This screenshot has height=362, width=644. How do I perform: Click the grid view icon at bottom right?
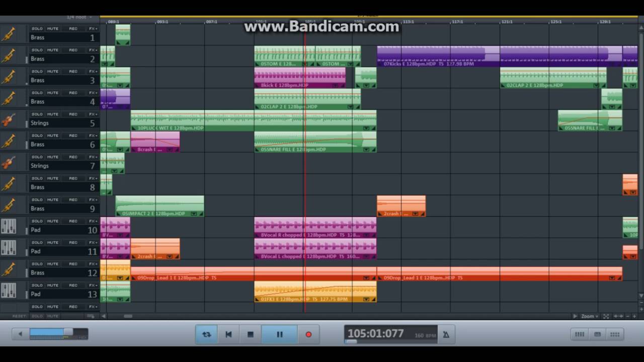(x=615, y=334)
